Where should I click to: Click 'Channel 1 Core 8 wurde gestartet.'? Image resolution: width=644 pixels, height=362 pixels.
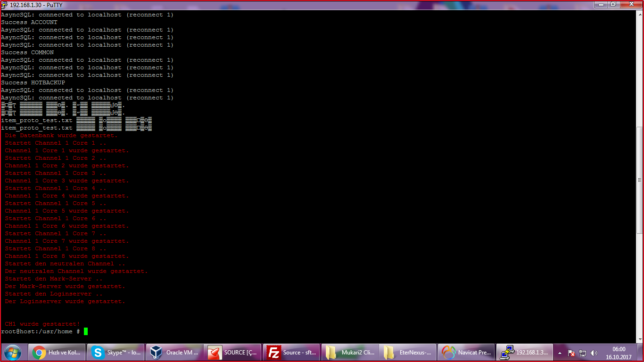(x=67, y=256)
